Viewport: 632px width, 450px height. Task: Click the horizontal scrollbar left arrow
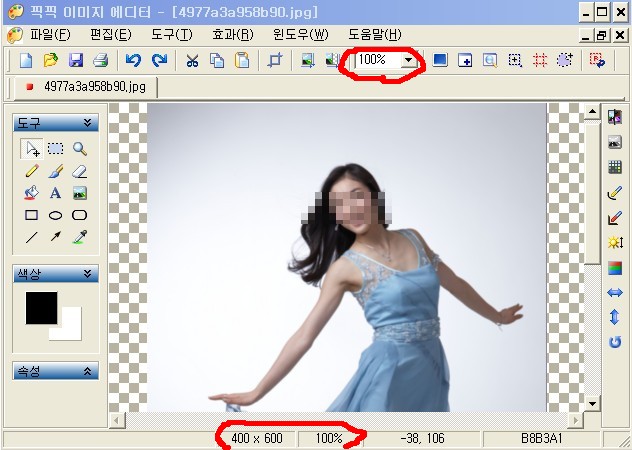[x=117, y=421]
